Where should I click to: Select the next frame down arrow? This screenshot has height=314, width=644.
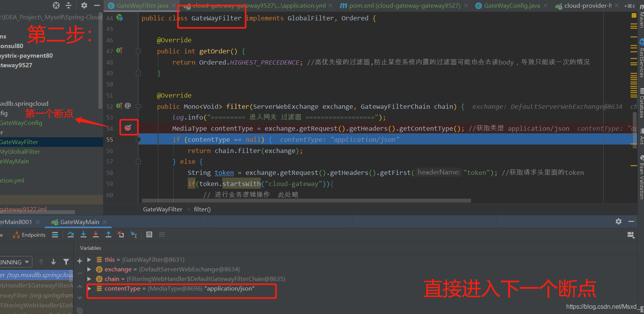click(x=53, y=262)
